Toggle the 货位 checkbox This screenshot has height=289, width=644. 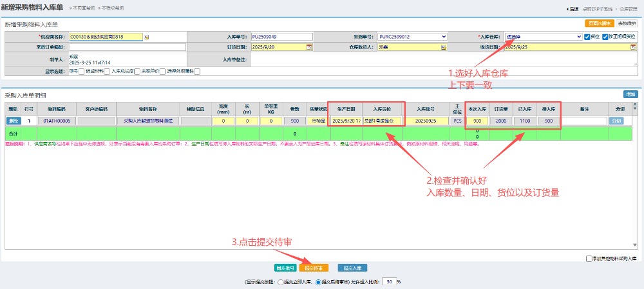(x=587, y=37)
